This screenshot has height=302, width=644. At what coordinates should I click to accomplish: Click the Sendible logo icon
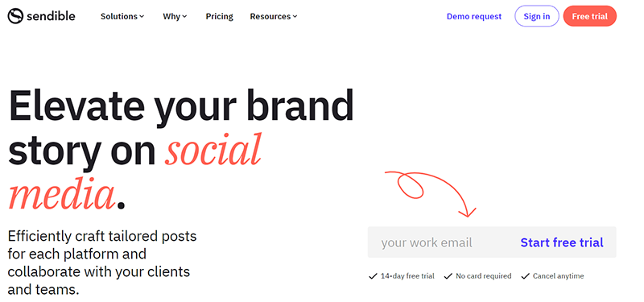[x=15, y=16]
